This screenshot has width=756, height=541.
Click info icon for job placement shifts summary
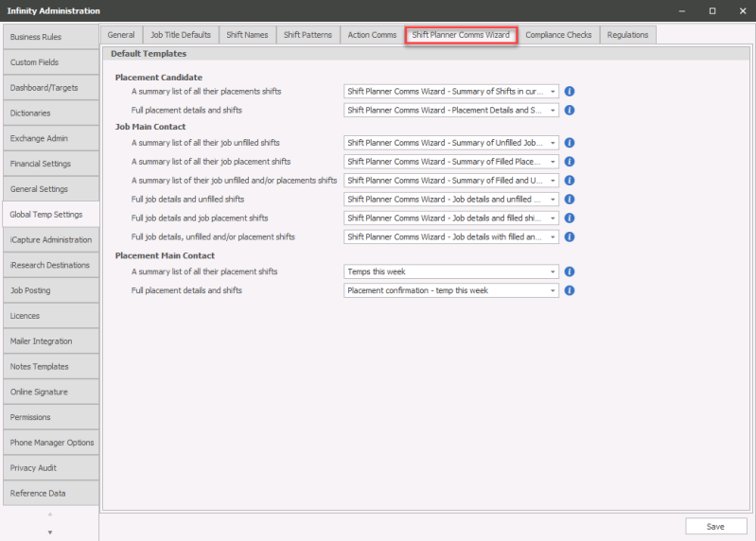[x=570, y=162]
